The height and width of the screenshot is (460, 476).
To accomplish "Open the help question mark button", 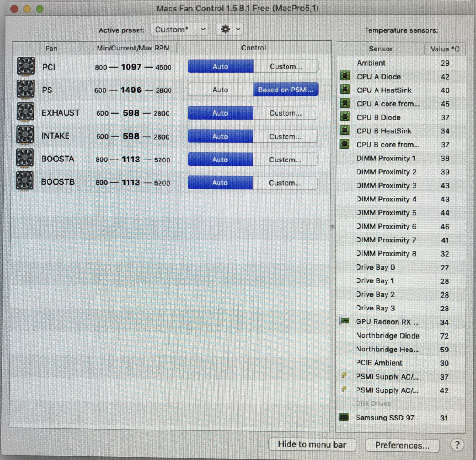I will 457,445.
